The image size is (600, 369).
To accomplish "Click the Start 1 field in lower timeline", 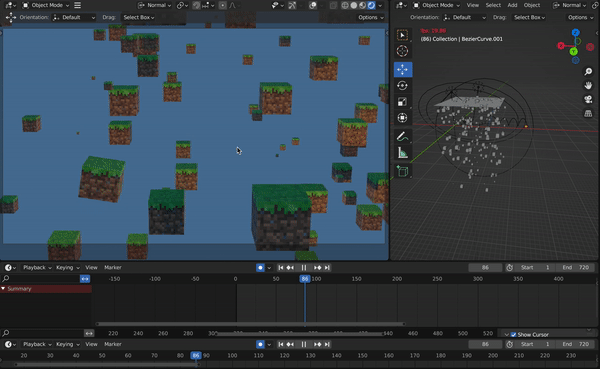I will coord(536,344).
